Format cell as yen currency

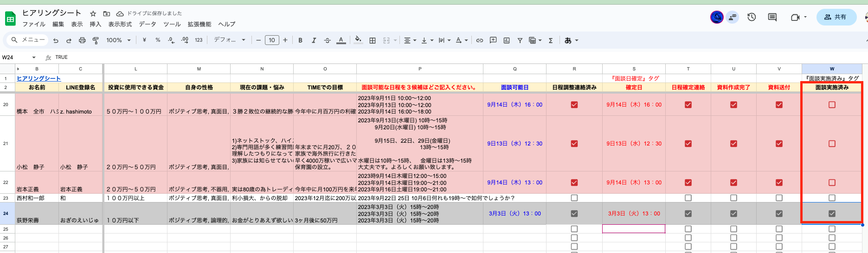[x=144, y=40]
